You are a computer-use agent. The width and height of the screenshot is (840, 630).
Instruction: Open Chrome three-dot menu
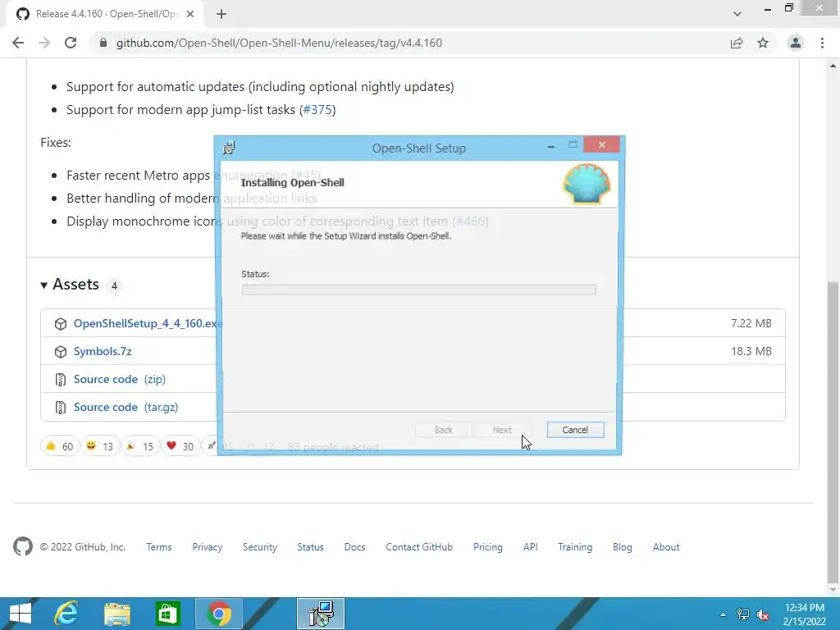[x=822, y=43]
